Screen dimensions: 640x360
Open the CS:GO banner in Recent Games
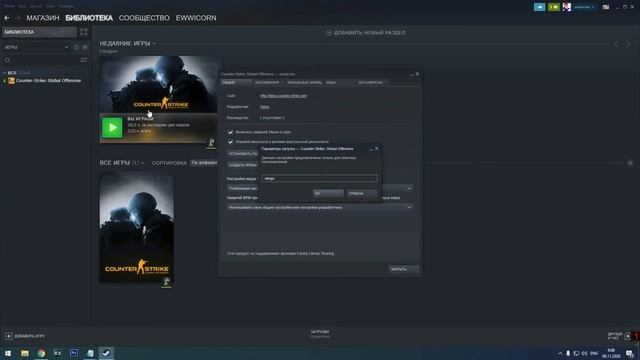point(159,84)
